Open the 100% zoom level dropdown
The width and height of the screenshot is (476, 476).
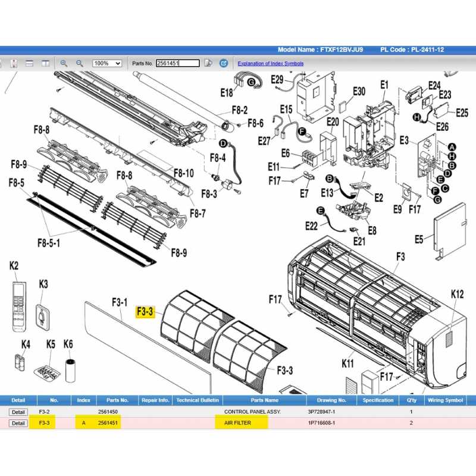click(107, 63)
